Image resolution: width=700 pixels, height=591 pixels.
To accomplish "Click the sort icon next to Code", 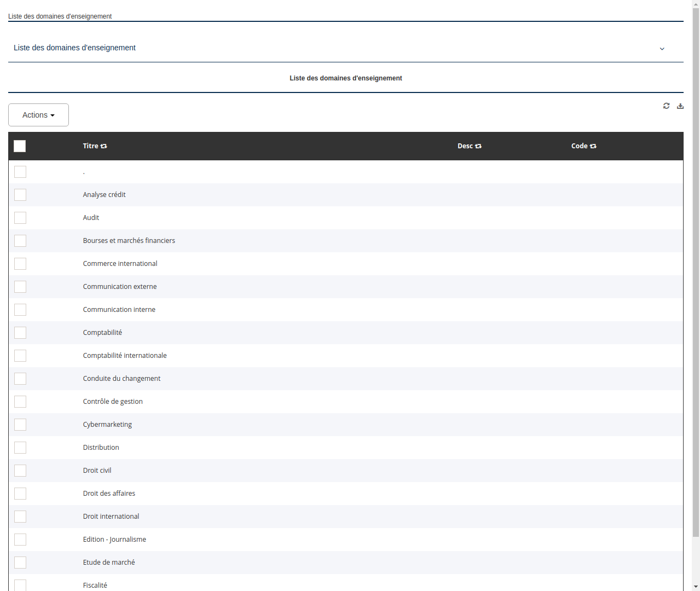I will tap(593, 146).
